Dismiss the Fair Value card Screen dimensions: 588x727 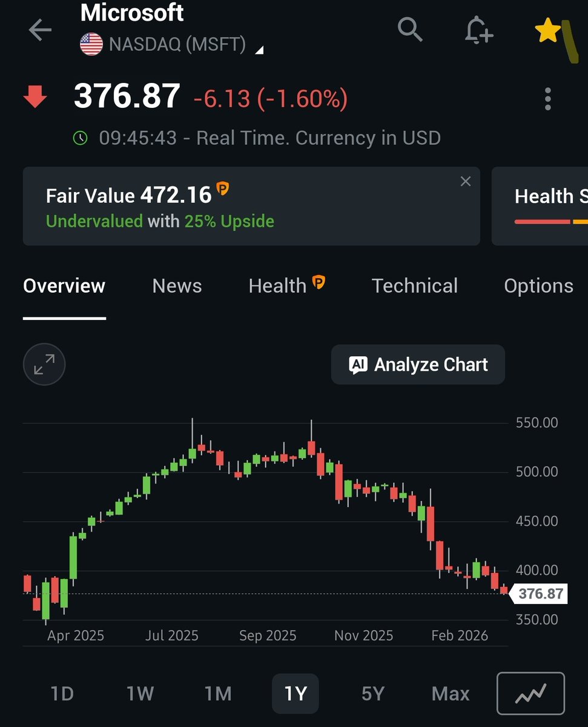[465, 181]
